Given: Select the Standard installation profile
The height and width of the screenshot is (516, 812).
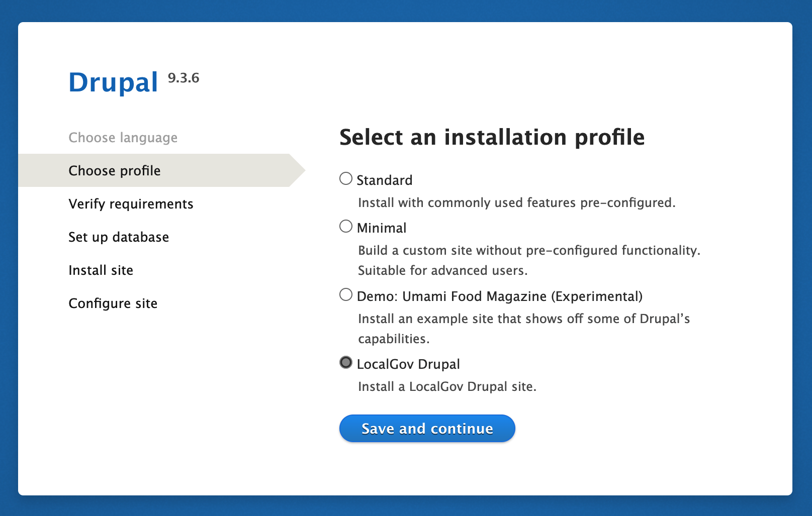Looking at the screenshot, I should click(345, 178).
